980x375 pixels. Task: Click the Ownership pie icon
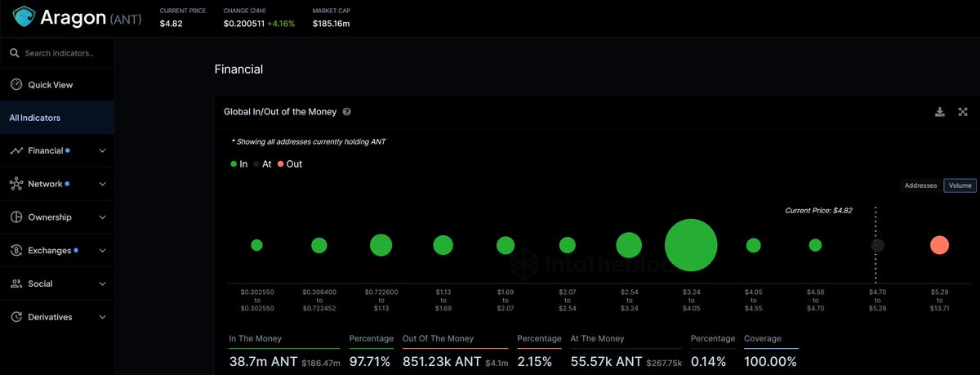(16, 217)
